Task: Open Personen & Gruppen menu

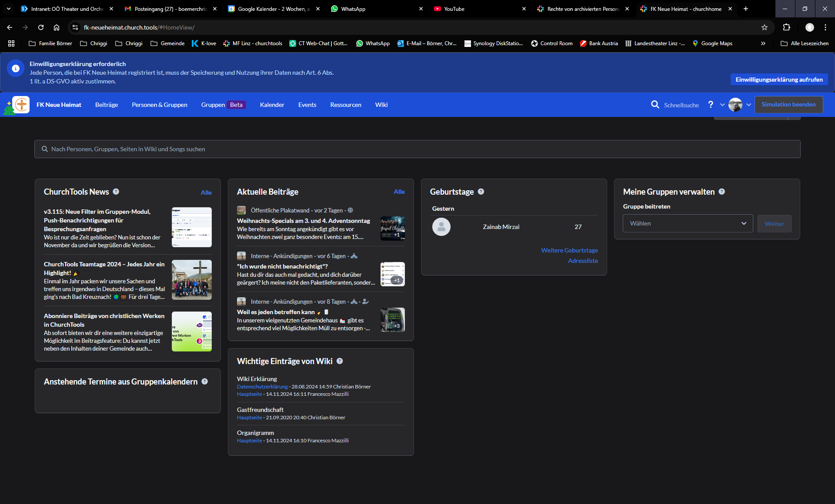Action: (x=160, y=105)
